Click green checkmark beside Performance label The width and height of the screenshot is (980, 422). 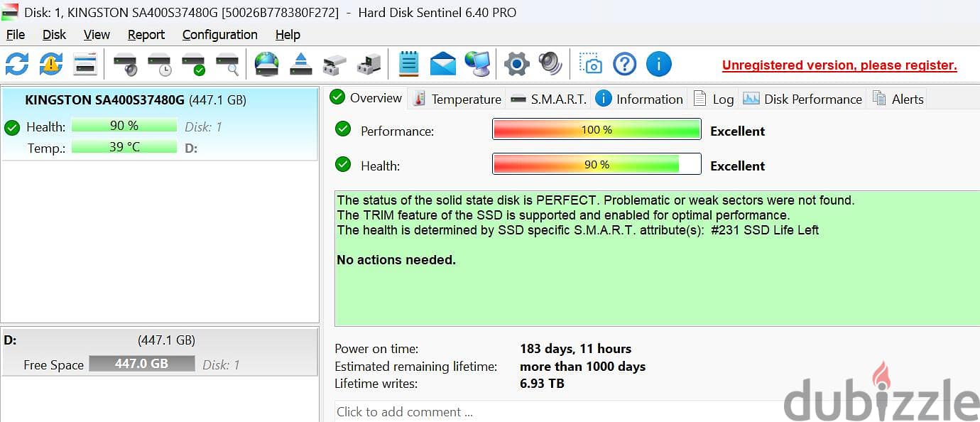click(x=343, y=129)
